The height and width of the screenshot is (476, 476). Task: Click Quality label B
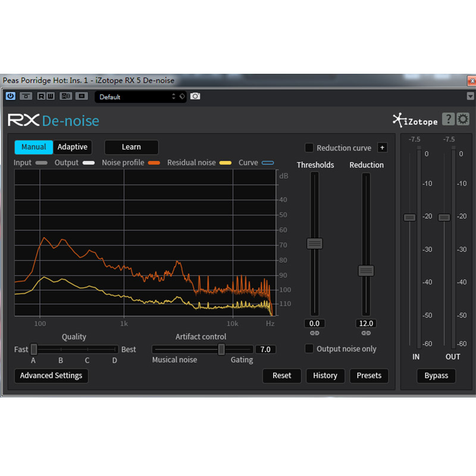[x=61, y=361]
